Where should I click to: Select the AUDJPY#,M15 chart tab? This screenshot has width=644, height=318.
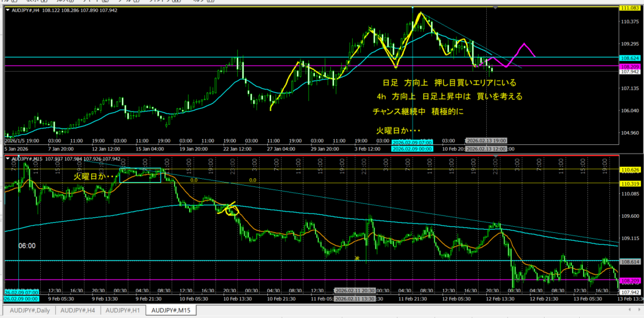click(172, 310)
